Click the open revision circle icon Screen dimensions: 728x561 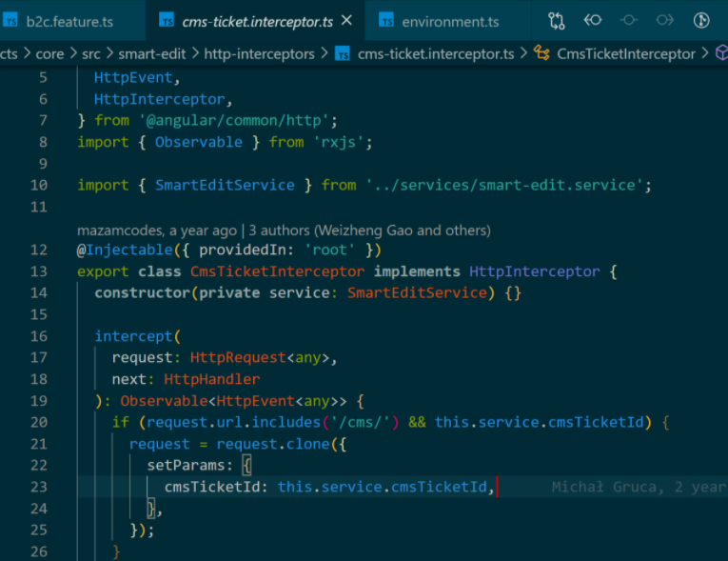[629, 20]
